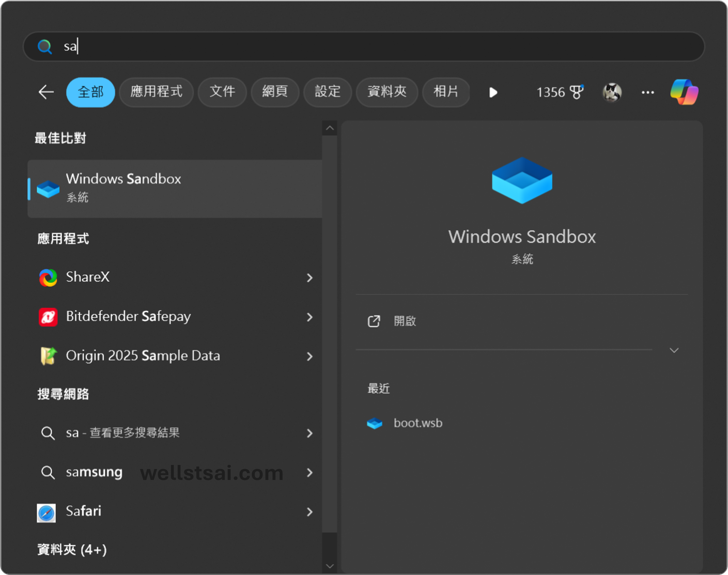Click the boot.wsb file icon
The height and width of the screenshot is (575, 728).
(374, 423)
